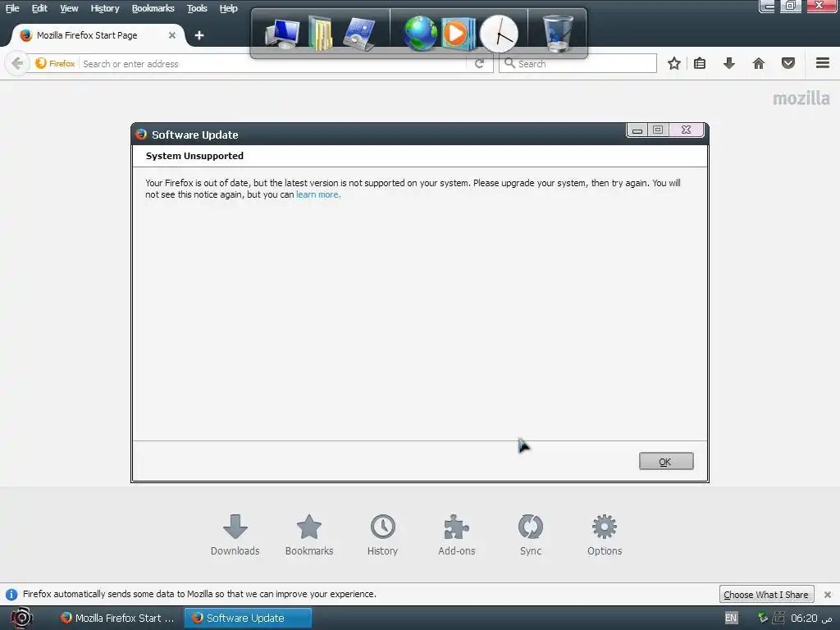Open the File menu
The width and height of the screenshot is (840, 630).
(x=12, y=8)
